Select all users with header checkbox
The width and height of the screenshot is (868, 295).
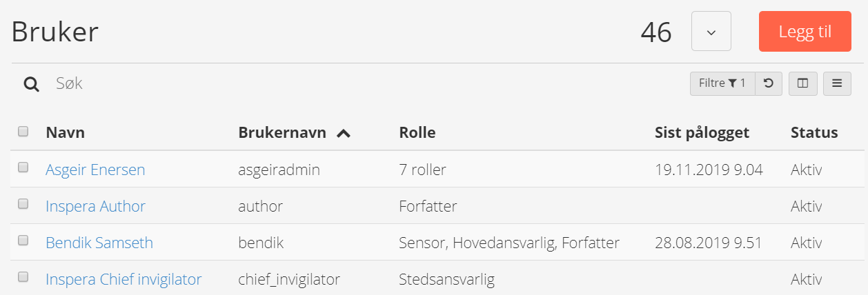[x=23, y=131]
